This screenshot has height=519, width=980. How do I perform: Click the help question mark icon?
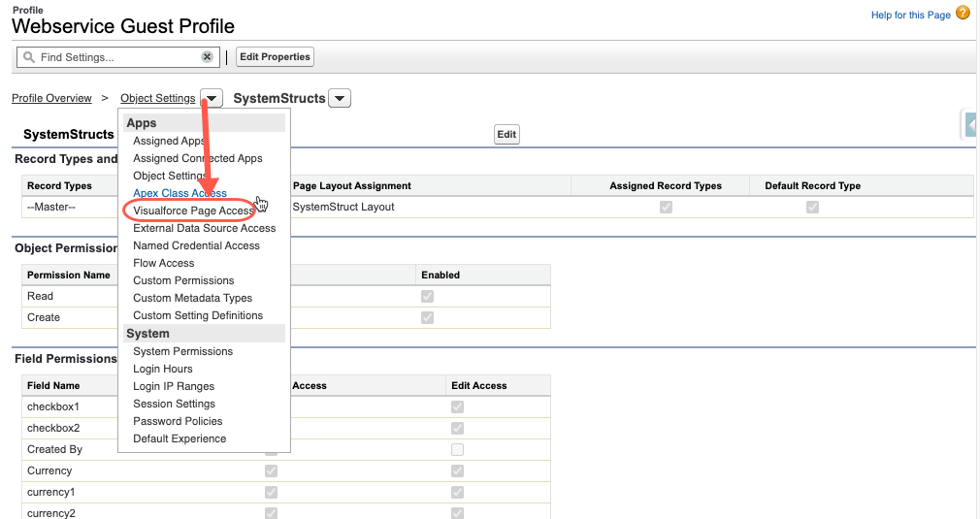click(963, 14)
